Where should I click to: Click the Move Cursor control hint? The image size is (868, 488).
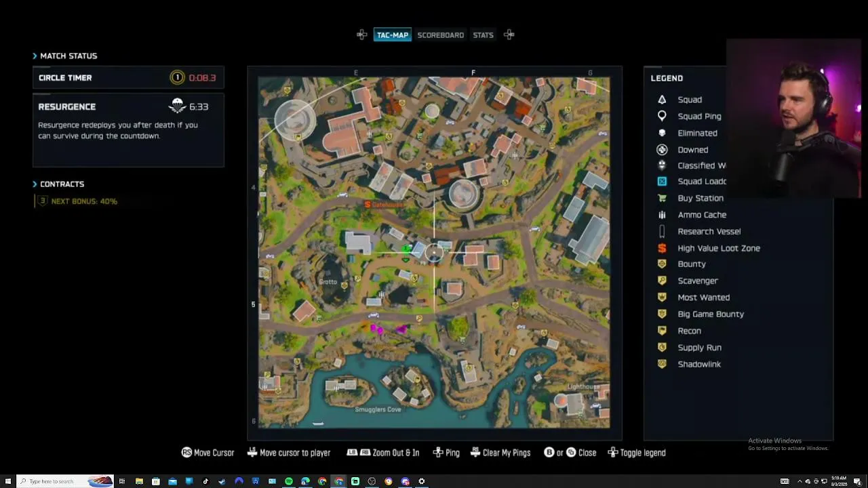click(208, 453)
